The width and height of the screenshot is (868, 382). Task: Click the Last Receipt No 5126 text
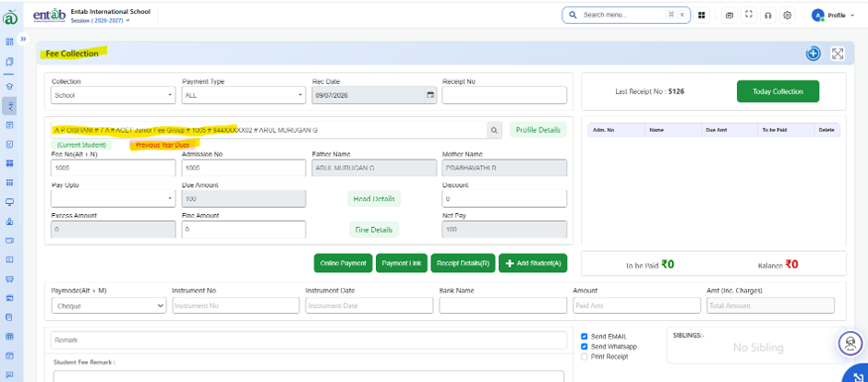[x=649, y=91]
